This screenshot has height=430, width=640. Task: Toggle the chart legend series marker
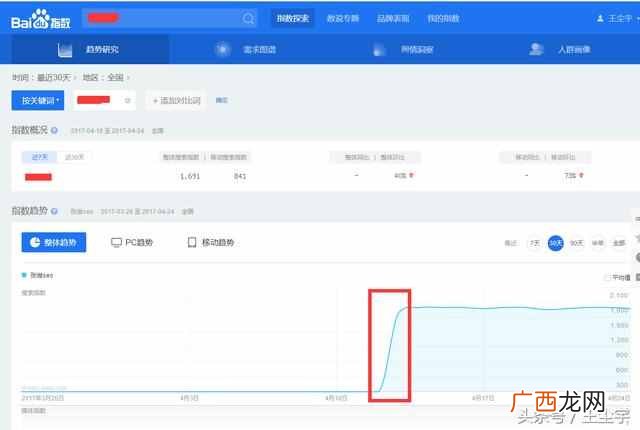24,275
